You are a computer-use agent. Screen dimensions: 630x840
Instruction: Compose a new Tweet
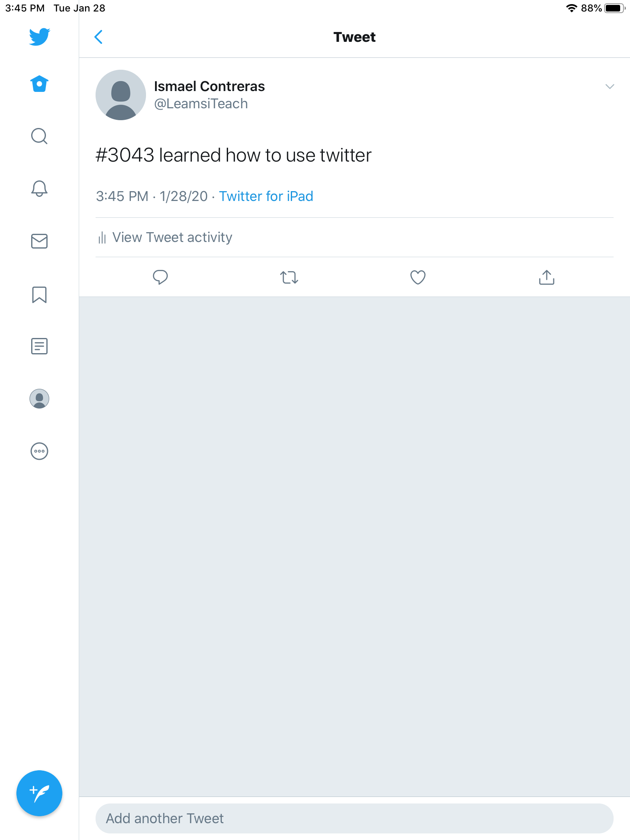pos(39,793)
